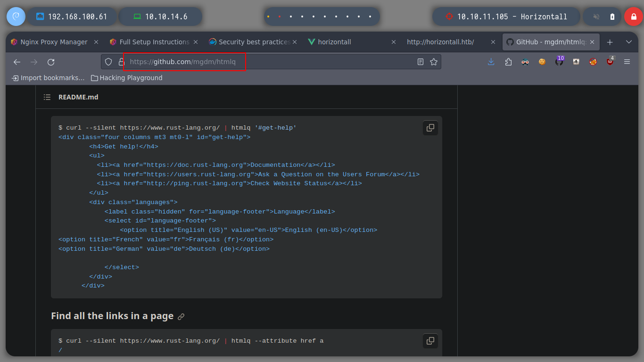The width and height of the screenshot is (644, 362).
Task: Open the extensions puzzle icon
Action: 508,62
